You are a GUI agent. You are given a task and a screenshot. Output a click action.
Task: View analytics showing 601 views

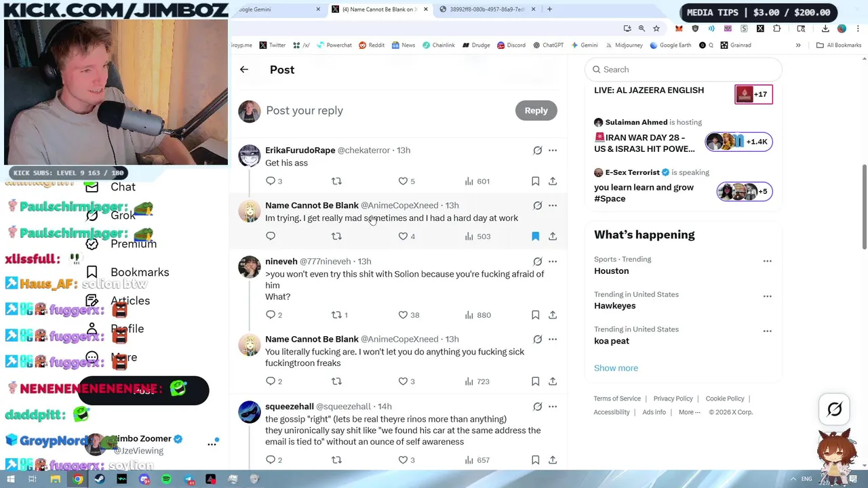click(477, 181)
